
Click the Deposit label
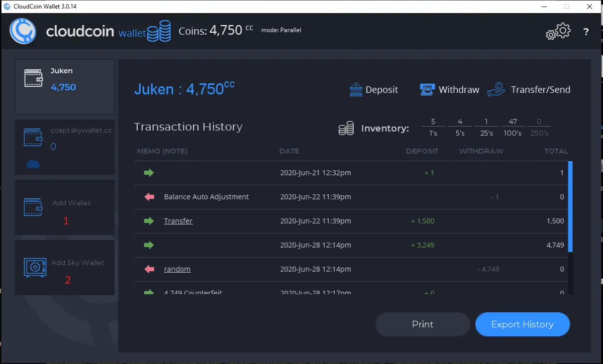[382, 90]
